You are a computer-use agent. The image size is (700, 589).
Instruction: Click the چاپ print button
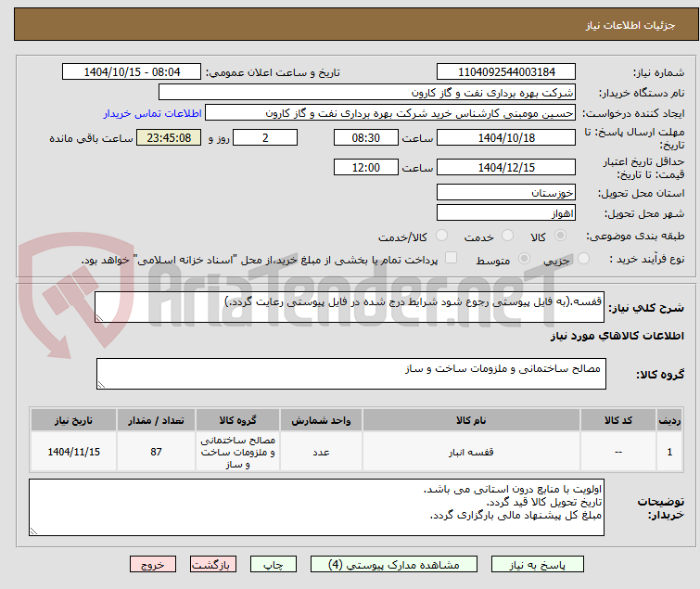tap(274, 565)
